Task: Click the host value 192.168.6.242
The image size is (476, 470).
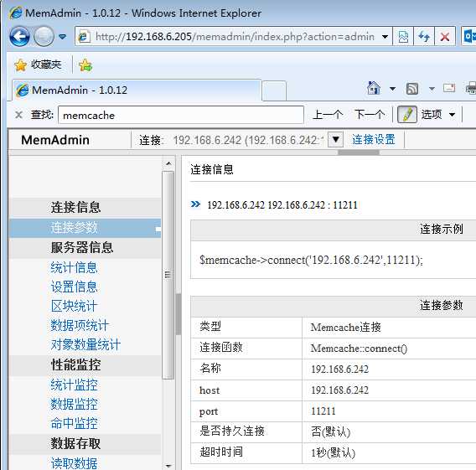Action: [x=339, y=390]
